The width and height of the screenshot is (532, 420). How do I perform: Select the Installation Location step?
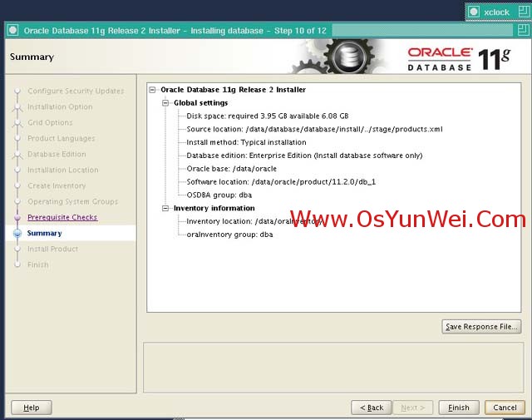[x=63, y=170]
